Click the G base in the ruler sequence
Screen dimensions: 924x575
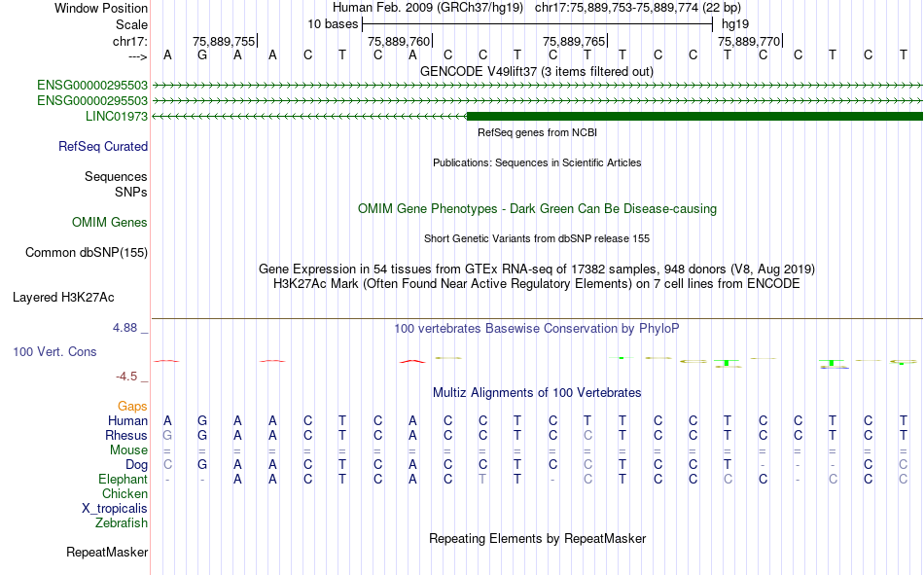tap(202, 55)
